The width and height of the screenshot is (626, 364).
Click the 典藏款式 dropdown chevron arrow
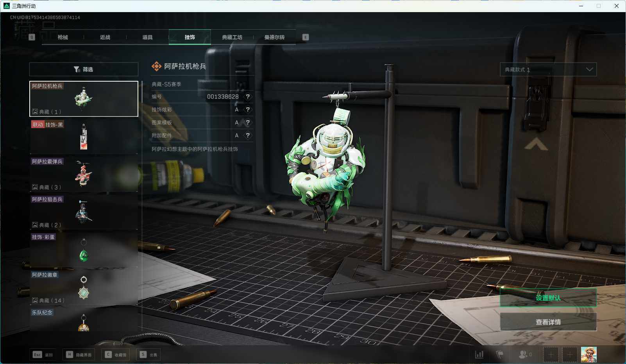pos(590,70)
